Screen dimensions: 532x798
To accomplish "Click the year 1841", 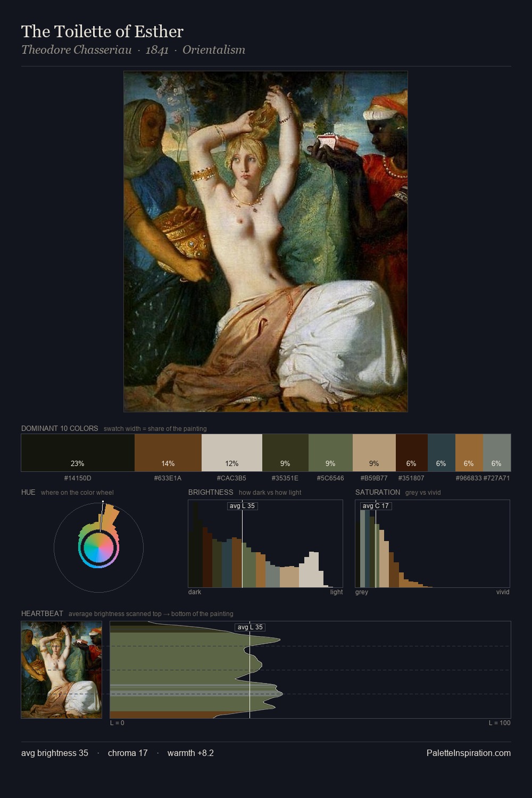I will (157, 50).
